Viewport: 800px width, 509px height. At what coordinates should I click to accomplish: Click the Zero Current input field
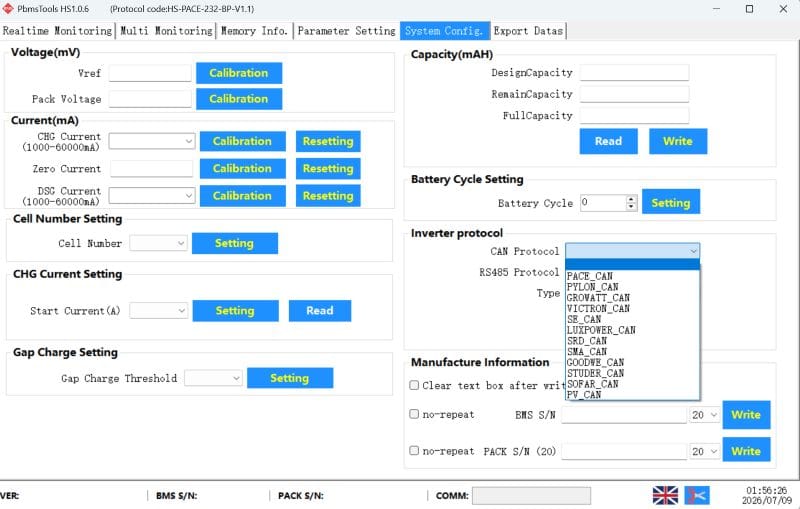point(152,168)
